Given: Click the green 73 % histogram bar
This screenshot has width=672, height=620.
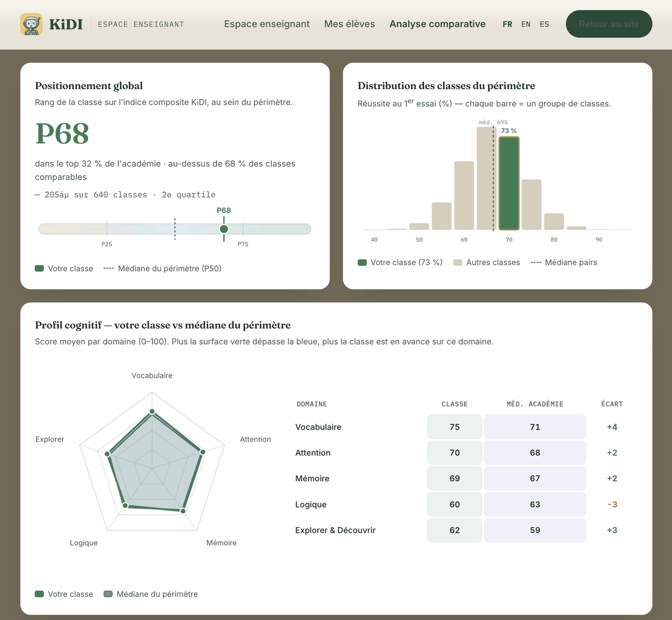Looking at the screenshot, I should click(x=509, y=183).
